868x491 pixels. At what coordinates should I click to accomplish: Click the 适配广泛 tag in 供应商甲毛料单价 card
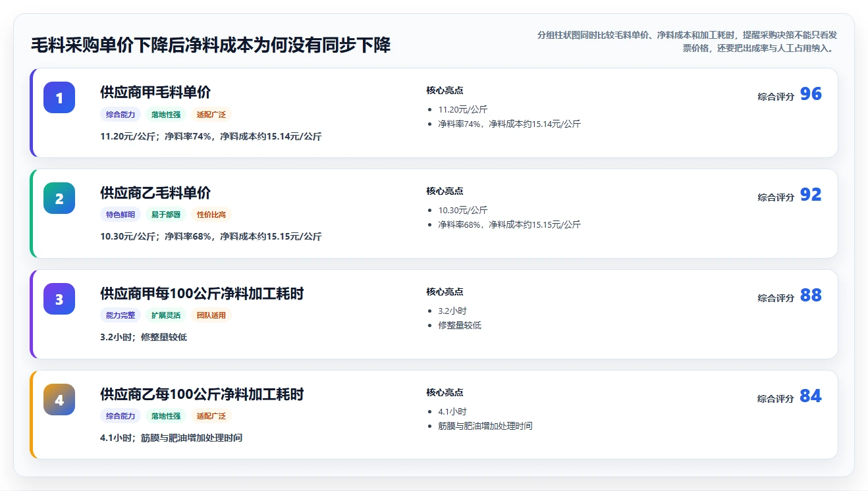(211, 115)
